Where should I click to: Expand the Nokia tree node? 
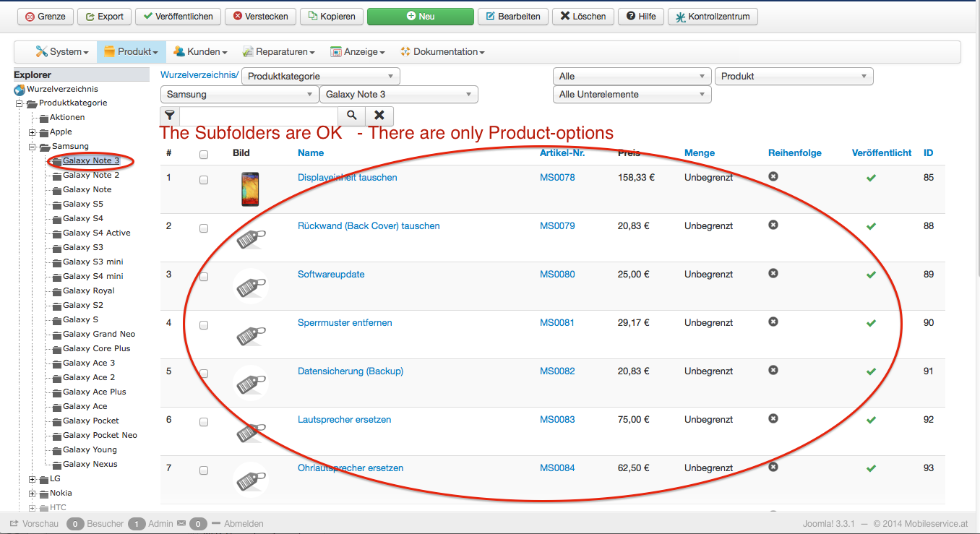click(32, 494)
